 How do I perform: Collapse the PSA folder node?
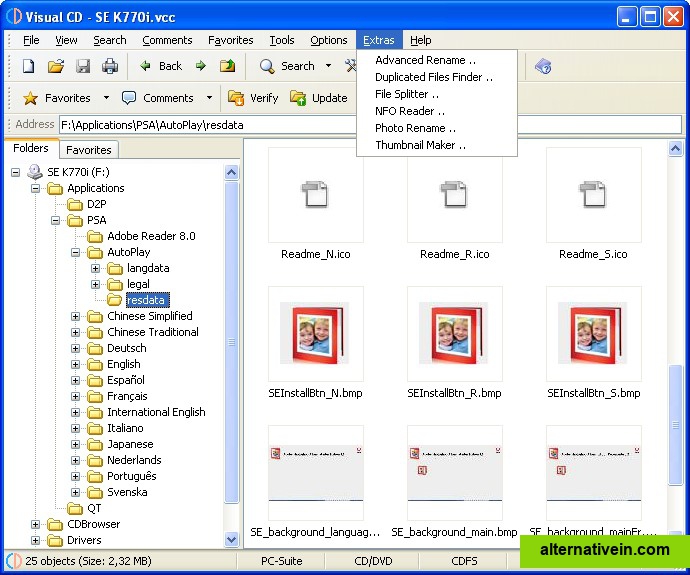55,220
